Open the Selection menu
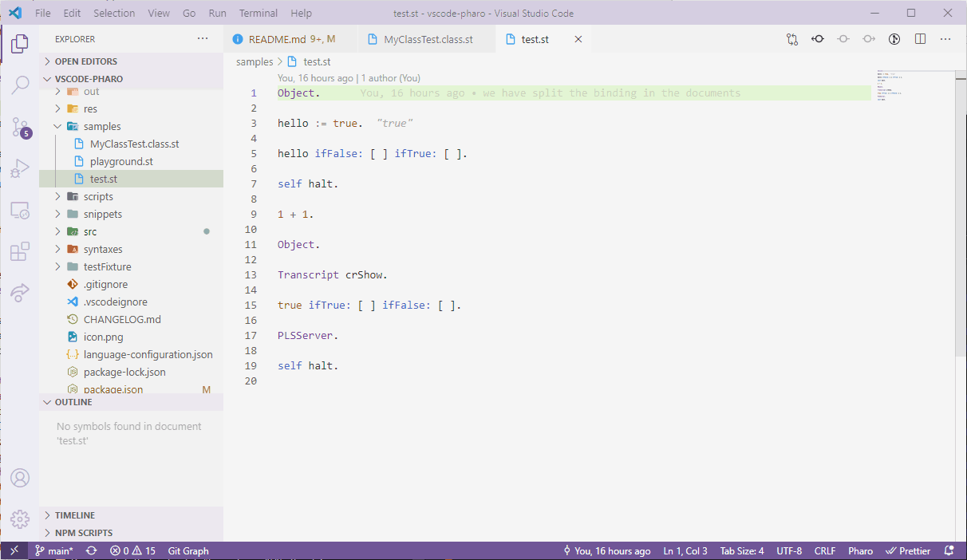Image resolution: width=967 pixels, height=560 pixels. [x=114, y=13]
